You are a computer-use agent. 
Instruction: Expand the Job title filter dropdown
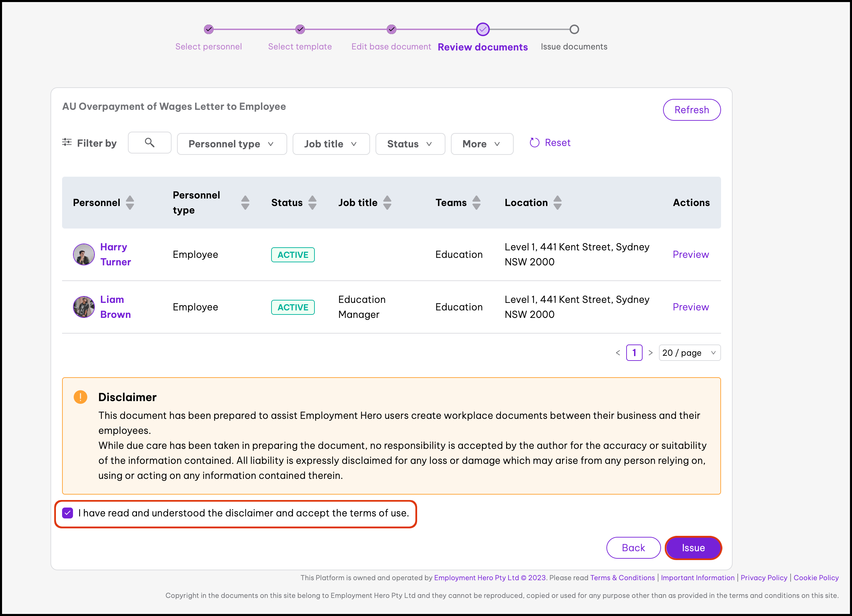pyautogui.click(x=331, y=144)
